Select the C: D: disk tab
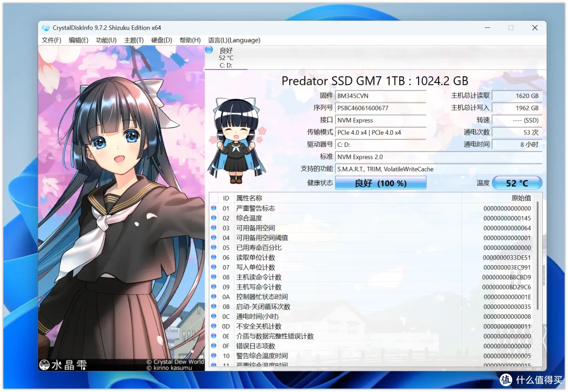 [226, 57]
